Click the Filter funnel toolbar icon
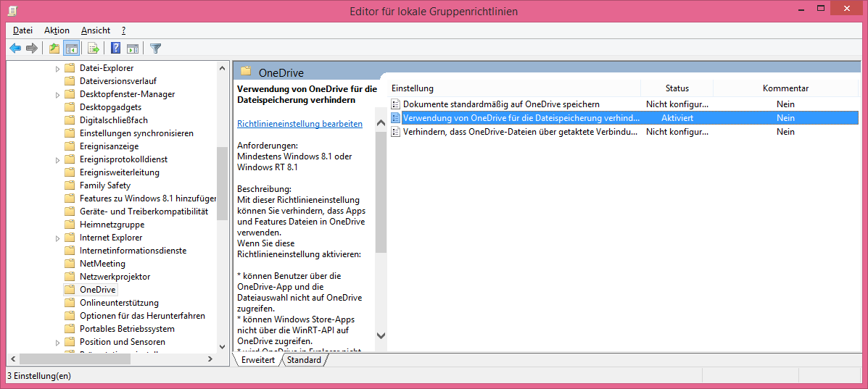This screenshot has width=868, height=389. (156, 49)
